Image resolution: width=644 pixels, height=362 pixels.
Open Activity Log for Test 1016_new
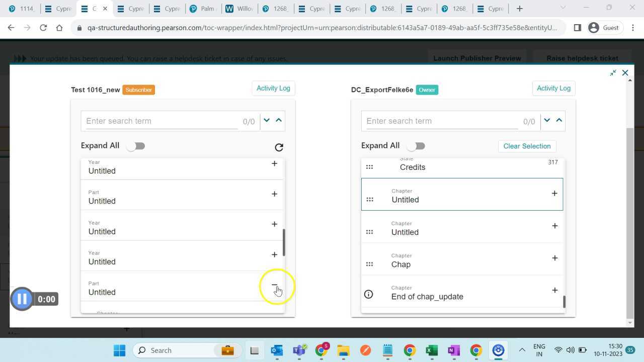(x=273, y=88)
